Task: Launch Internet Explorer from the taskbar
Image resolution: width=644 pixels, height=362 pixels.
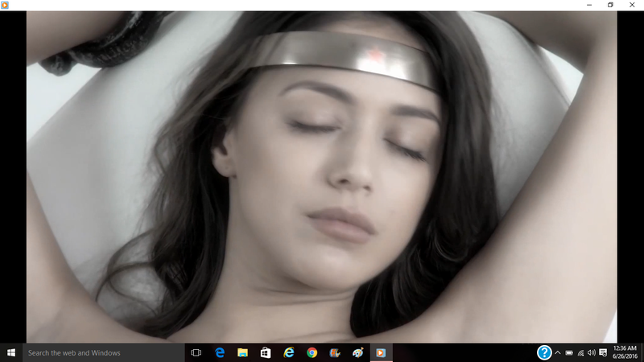Action: (289, 352)
